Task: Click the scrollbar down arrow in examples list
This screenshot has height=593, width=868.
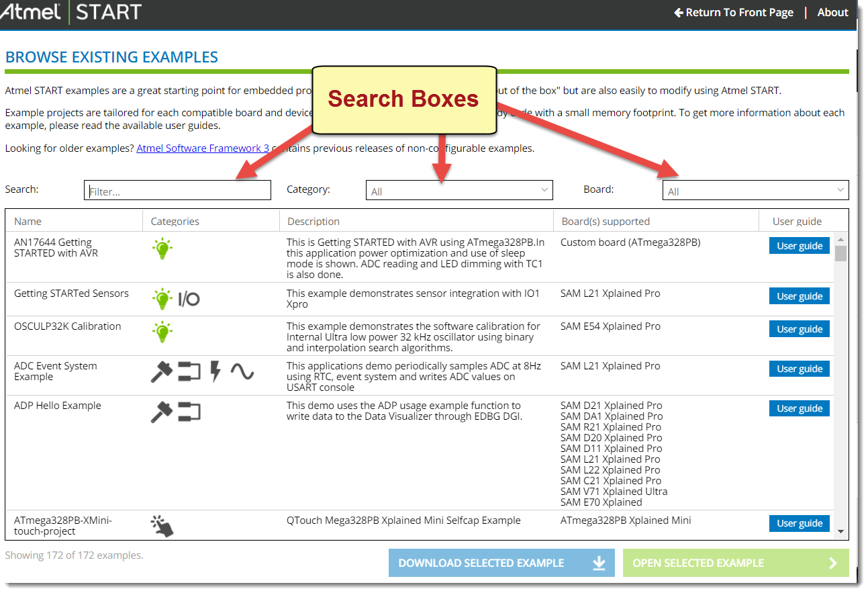Action: (x=840, y=531)
